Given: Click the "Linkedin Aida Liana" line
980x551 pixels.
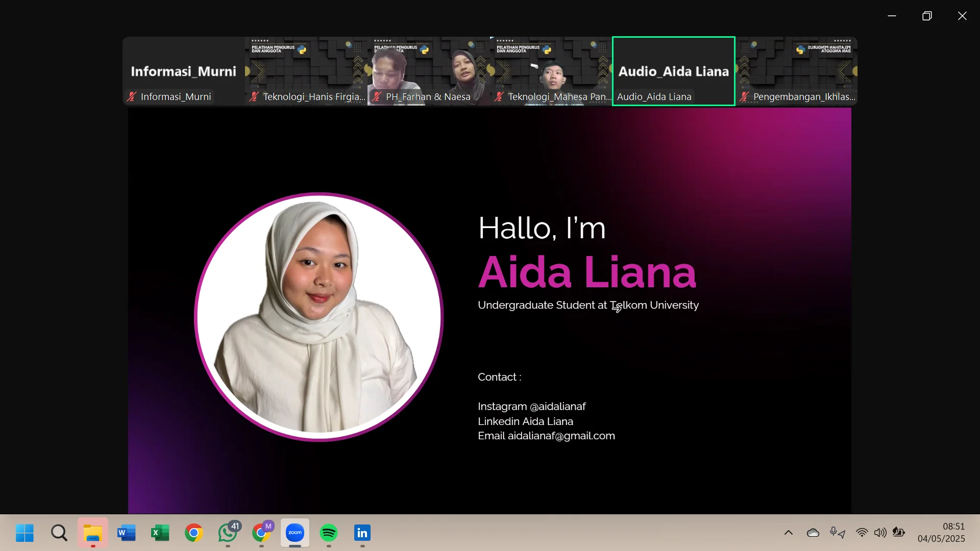Looking at the screenshot, I should (525, 421).
